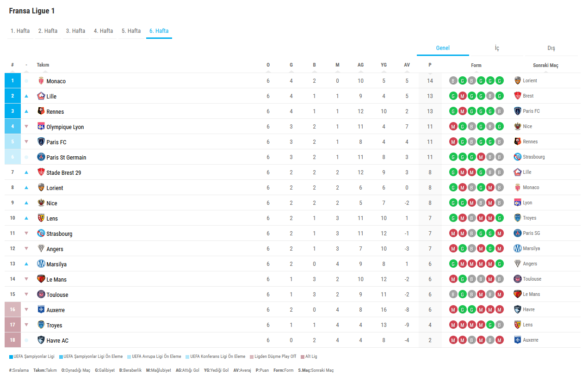Sort table by P (points) column header

[x=430, y=65]
